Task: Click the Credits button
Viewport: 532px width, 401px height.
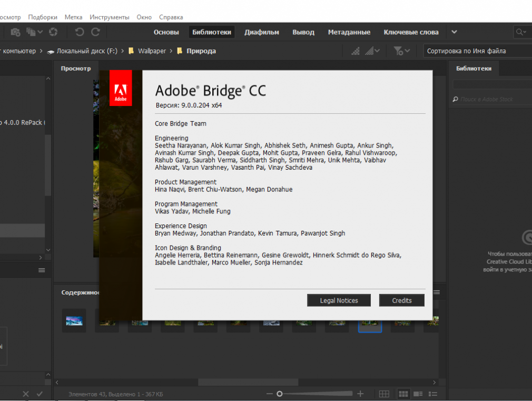Action: click(x=402, y=300)
